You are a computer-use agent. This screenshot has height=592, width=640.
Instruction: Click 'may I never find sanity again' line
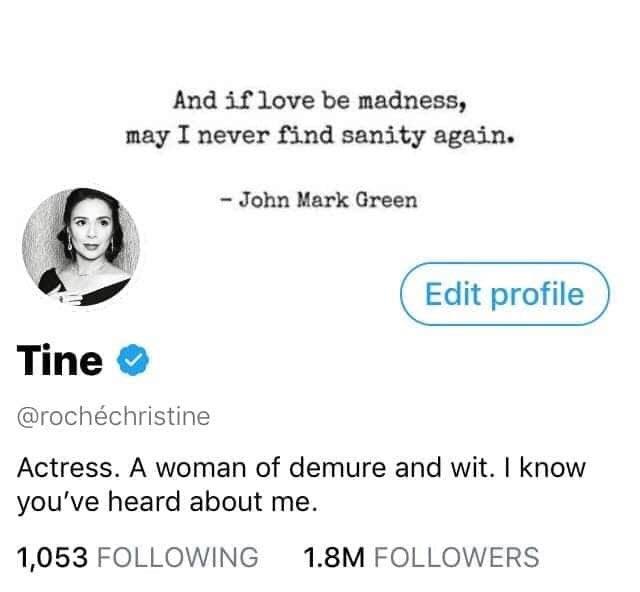click(x=320, y=136)
